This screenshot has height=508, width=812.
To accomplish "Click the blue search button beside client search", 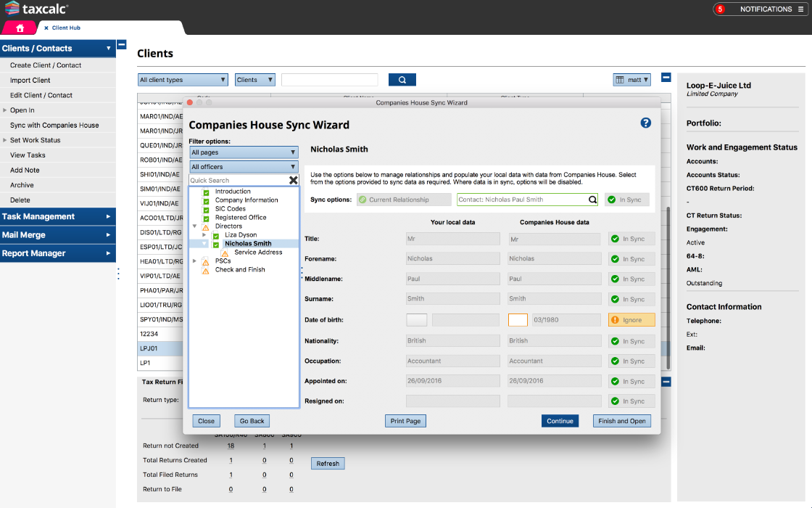I will point(402,80).
